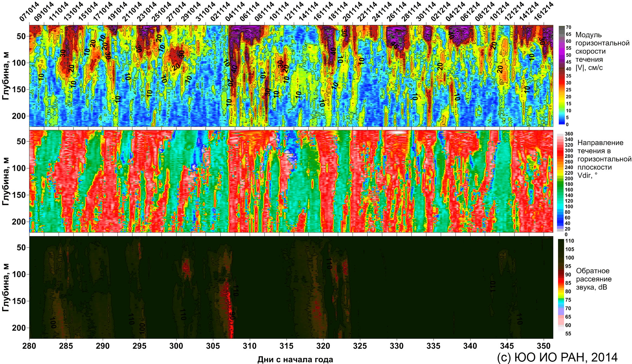Image resolution: width=632 pixels, height=364 pixels.
Task: Click day 350 on bottom axis
Action: tap(544, 346)
